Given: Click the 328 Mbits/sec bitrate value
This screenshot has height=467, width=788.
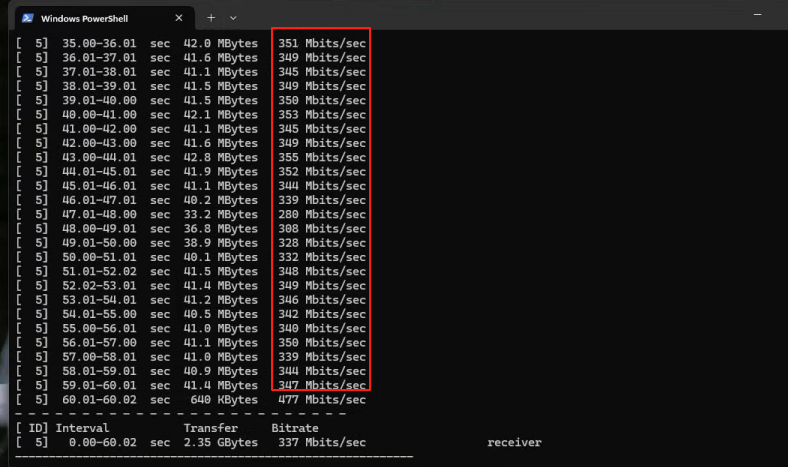Looking at the screenshot, I should pyautogui.click(x=322, y=243).
